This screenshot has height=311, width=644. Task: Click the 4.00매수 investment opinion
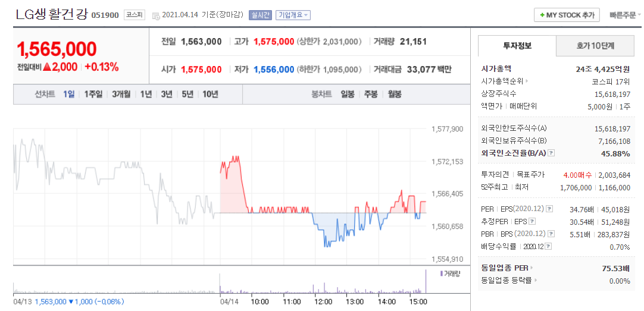[x=577, y=175]
